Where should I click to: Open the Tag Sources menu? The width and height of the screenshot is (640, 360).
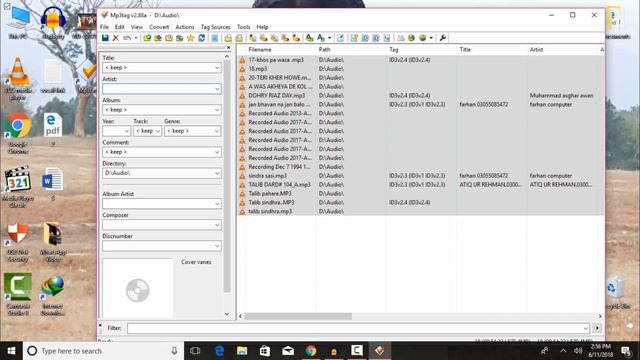click(x=216, y=27)
